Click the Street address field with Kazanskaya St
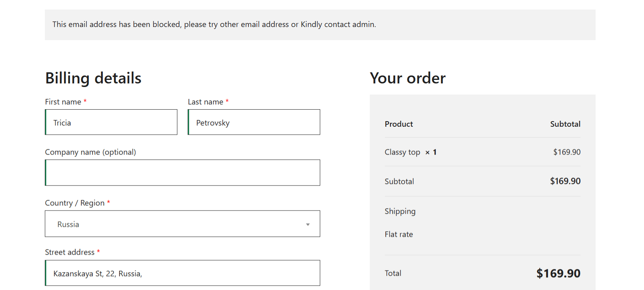Screen dimensions: 644x290 click(x=182, y=273)
